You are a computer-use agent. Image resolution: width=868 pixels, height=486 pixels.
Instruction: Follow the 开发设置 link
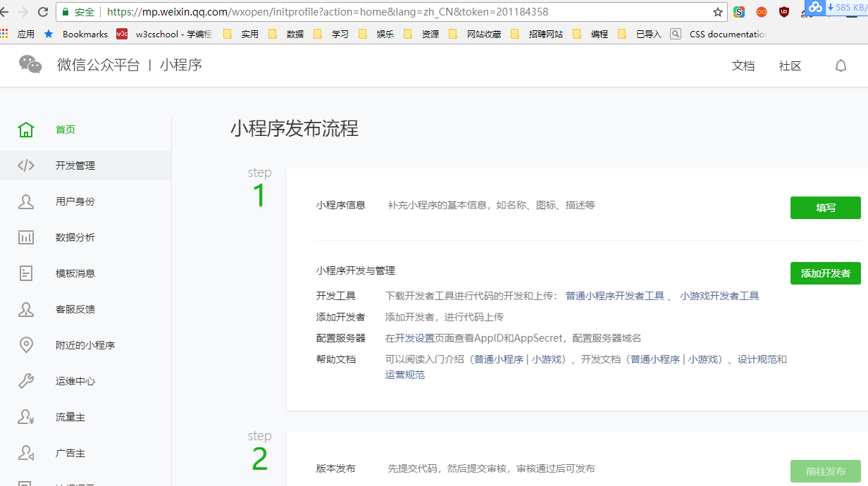[x=415, y=338]
